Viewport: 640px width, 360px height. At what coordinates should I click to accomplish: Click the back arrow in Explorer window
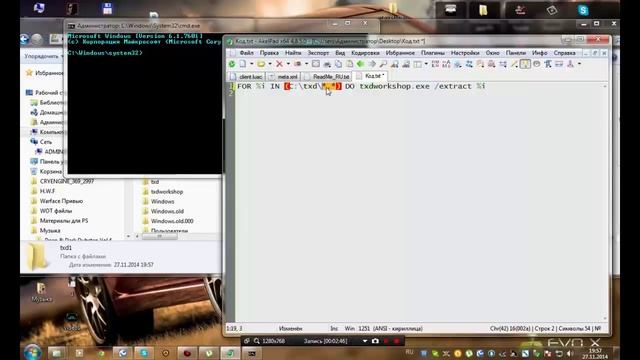coord(24,39)
